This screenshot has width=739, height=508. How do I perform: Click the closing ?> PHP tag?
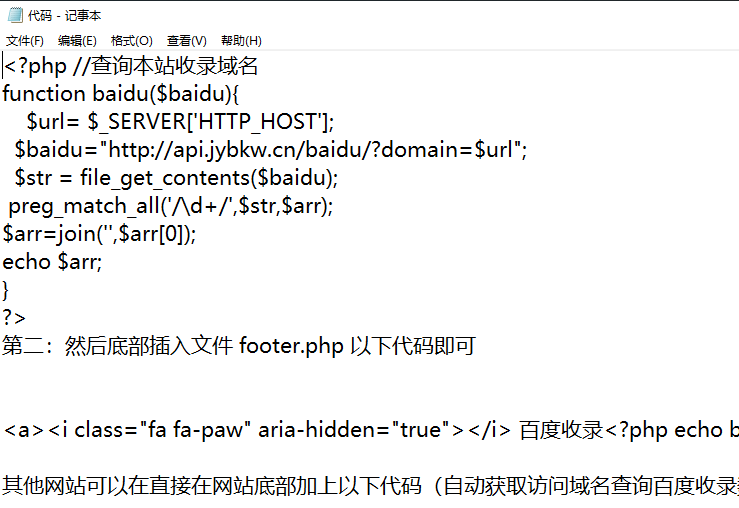14,318
